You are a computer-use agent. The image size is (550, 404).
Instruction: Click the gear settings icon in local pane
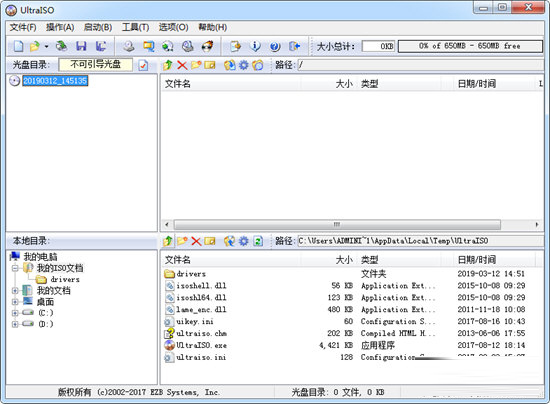243,241
